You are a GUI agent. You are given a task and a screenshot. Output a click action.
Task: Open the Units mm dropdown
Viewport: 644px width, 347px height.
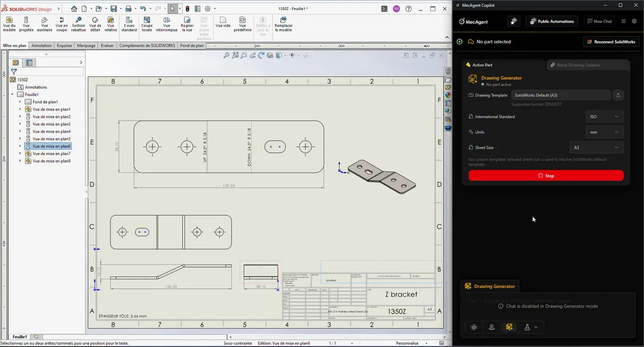604,132
